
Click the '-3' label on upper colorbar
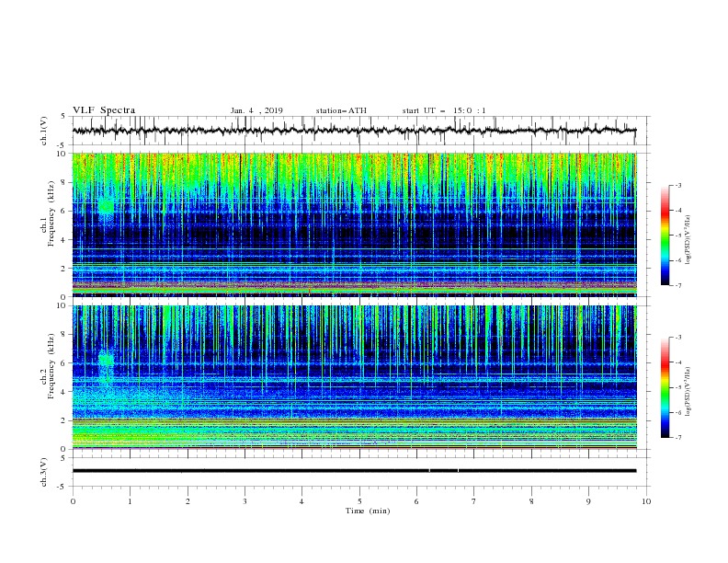tap(677, 185)
